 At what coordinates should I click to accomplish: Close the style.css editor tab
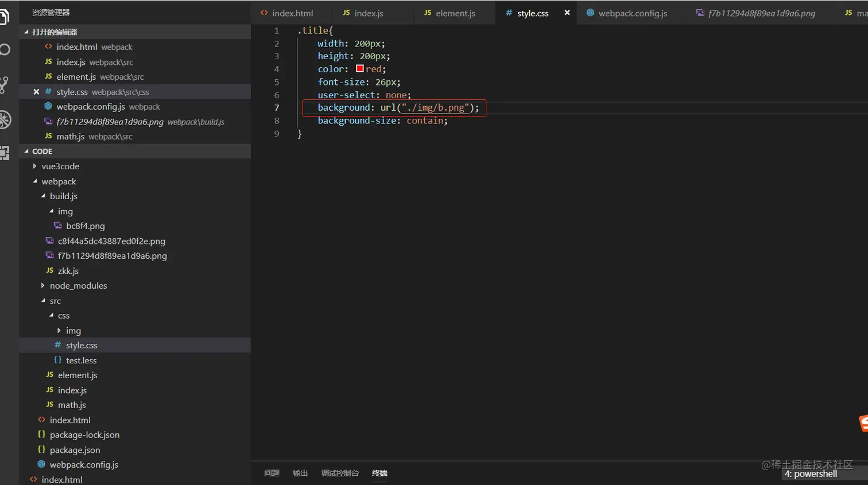pos(567,13)
